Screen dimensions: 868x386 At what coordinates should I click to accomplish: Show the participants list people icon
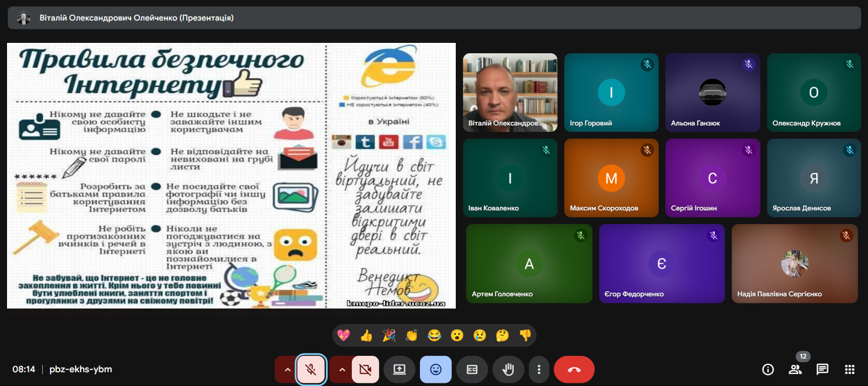(x=795, y=369)
